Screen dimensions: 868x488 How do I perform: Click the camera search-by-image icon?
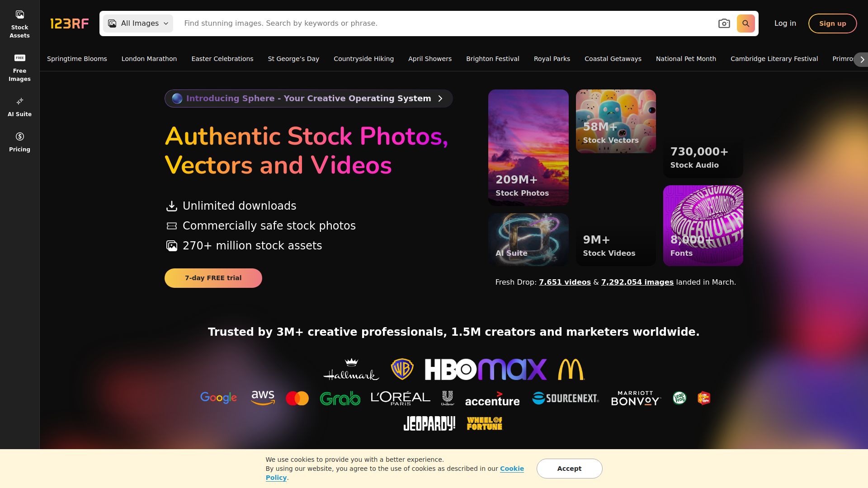pyautogui.click(x=724, y=23)
